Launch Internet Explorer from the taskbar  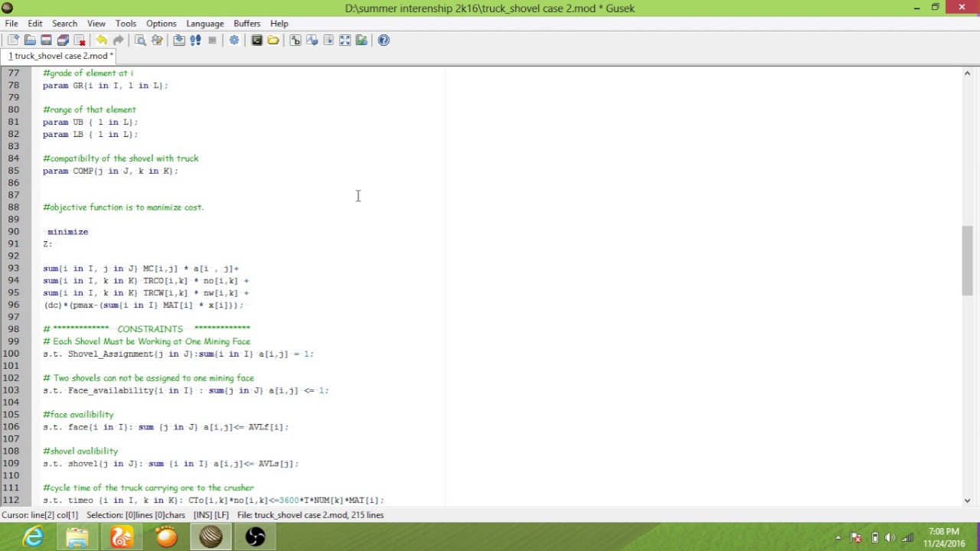(34, 537)
